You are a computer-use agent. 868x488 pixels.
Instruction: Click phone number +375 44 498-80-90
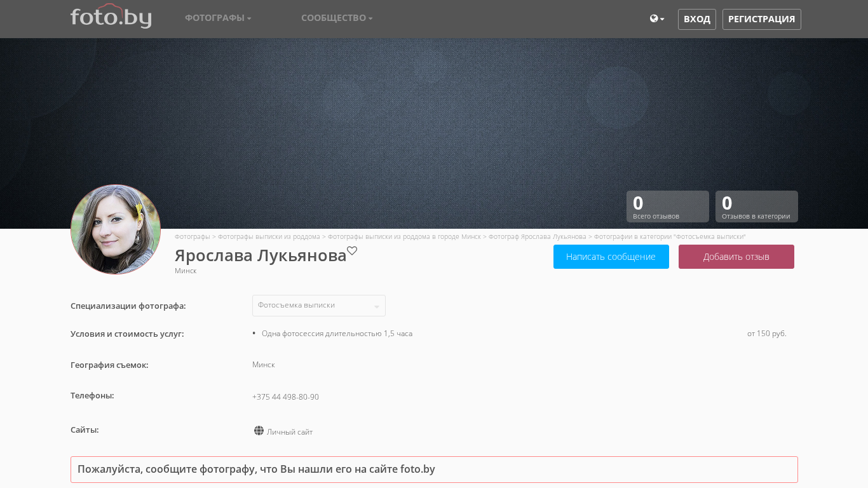pyautogui.click(x=285, y=397)
